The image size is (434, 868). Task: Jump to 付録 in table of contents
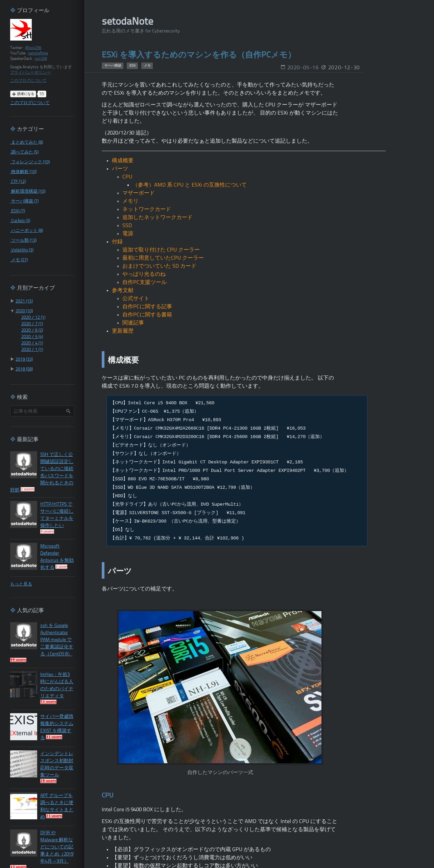(117, 241)
